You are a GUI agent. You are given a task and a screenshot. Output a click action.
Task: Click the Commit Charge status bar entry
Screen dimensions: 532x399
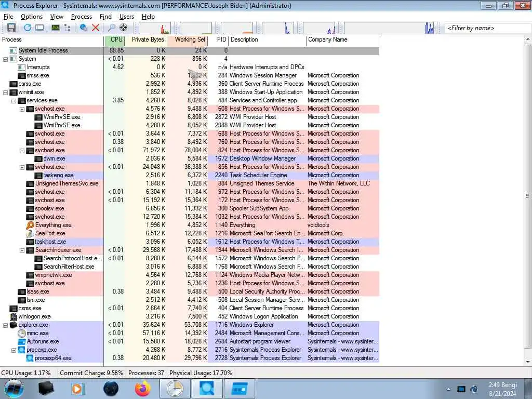pyautogui.click(x=91, y=373)
